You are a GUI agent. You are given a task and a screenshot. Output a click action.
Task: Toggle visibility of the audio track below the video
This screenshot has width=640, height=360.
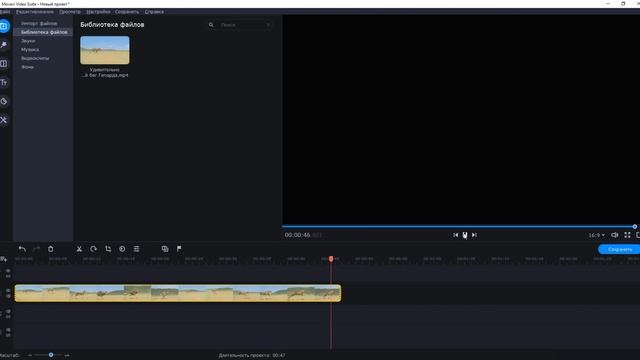coord(8,311)
